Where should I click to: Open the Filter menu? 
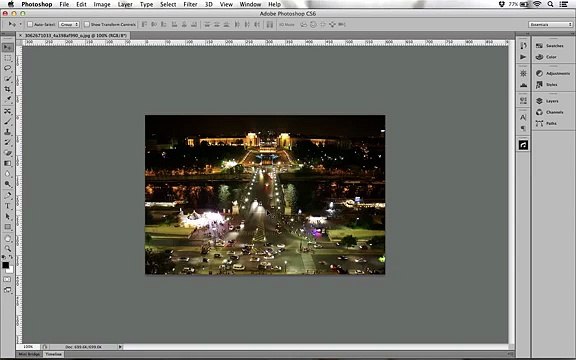click(190, 4)
